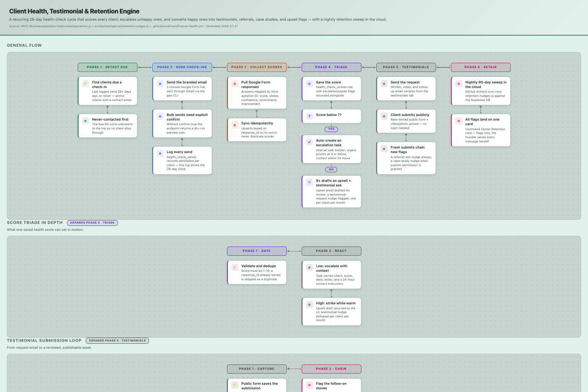Click 'What one saved health score can set in motion.'
The height and width of the screenshot is (392, 588).
pos(45,230)
